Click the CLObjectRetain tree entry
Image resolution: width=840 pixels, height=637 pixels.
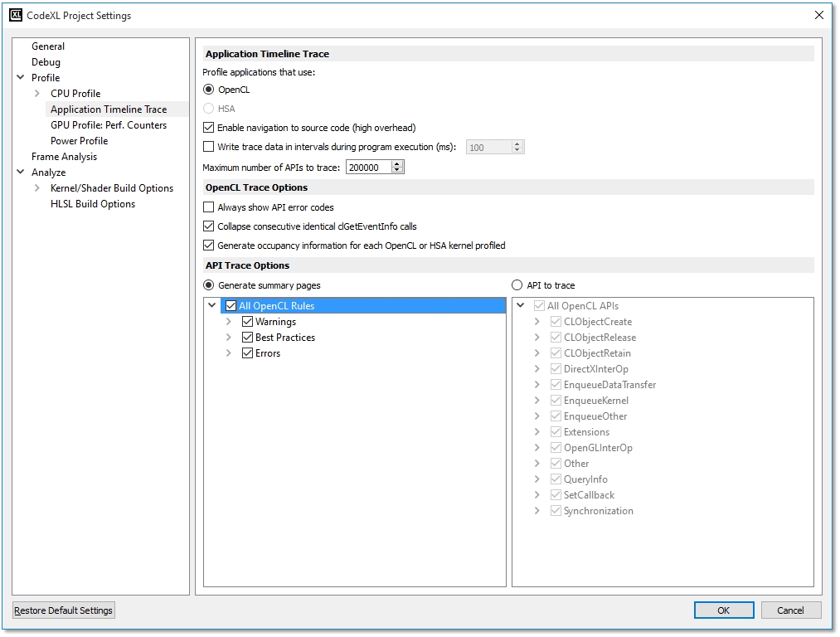(x=597, y=353)
